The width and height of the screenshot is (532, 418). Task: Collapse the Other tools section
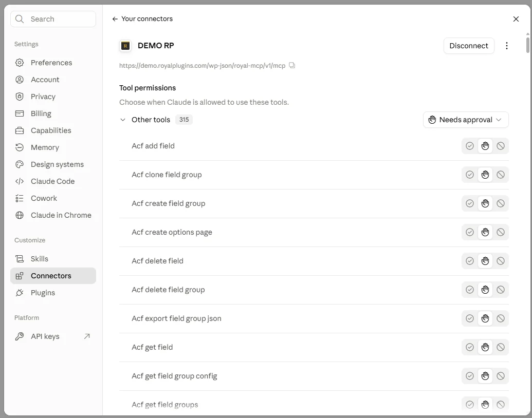(x=123, y=120)
